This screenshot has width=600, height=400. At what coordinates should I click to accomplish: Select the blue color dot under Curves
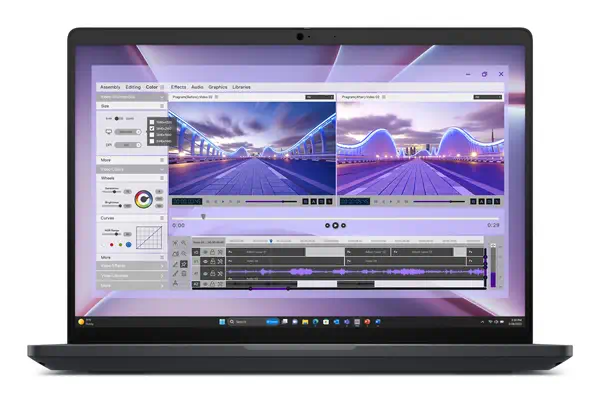pos(128,243)
